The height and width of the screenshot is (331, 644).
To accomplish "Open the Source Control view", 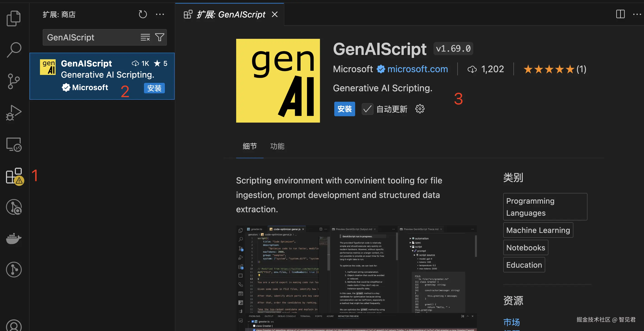I will pos(13,81).
